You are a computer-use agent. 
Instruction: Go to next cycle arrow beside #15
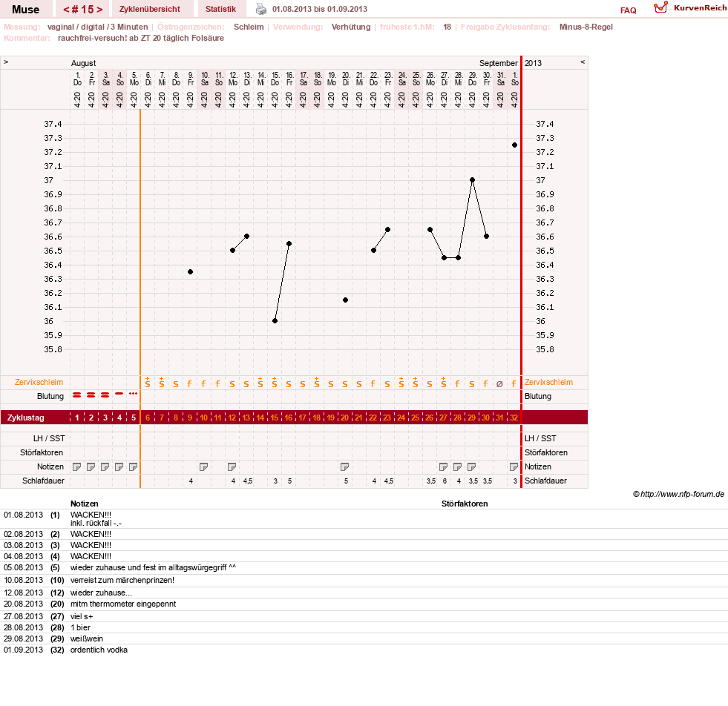coord(99,10)
